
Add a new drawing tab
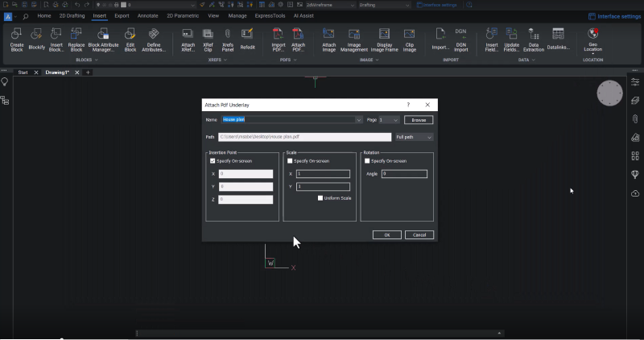click(88, 73)
